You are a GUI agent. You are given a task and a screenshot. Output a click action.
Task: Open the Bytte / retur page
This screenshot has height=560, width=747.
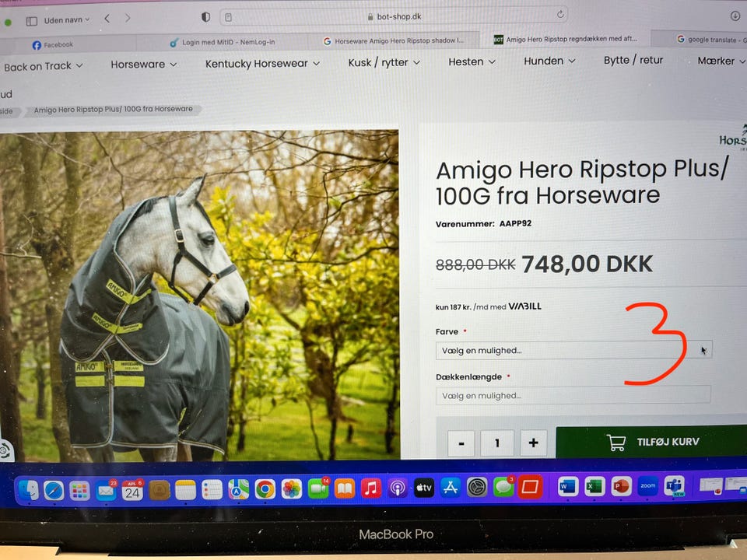(x=633, y=60)
